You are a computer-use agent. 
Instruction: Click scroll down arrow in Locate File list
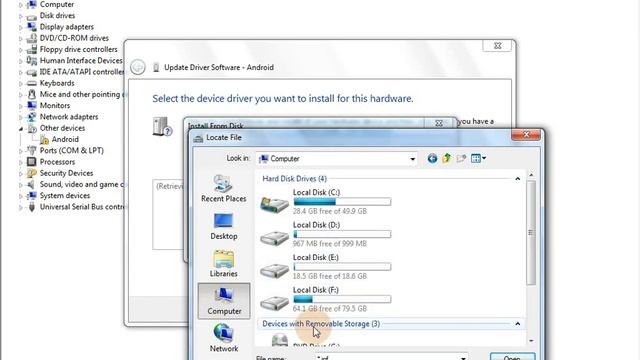coord(531,341)
